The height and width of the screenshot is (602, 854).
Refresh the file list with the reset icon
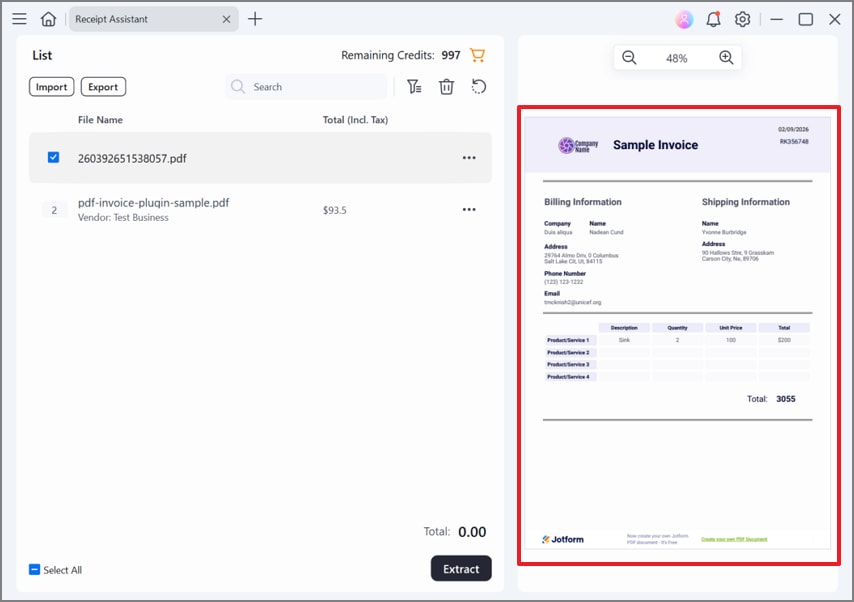pos(478,87)
